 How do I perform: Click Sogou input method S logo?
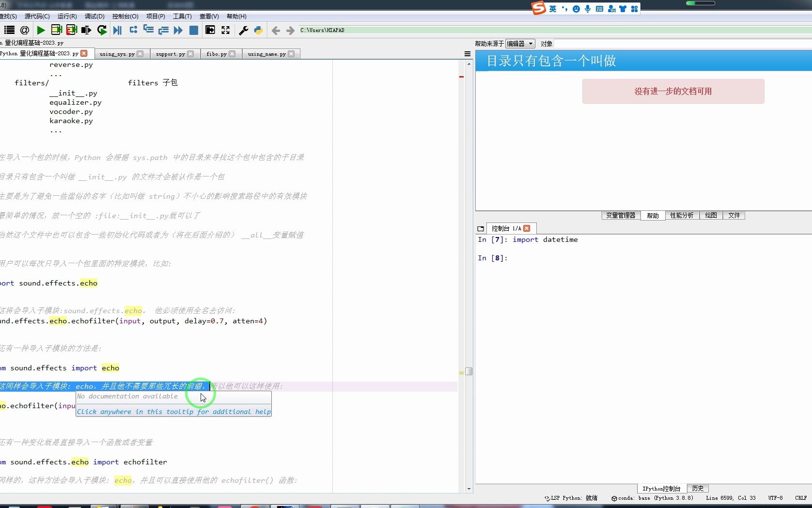[539, 8]
